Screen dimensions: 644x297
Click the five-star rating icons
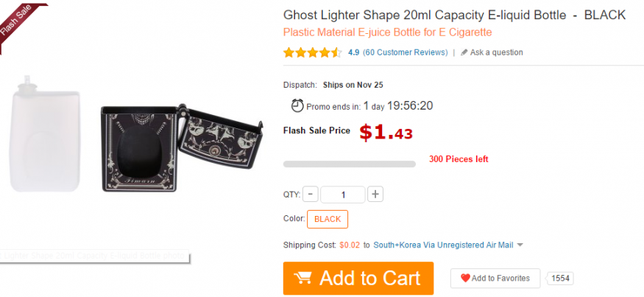point(312,52)
